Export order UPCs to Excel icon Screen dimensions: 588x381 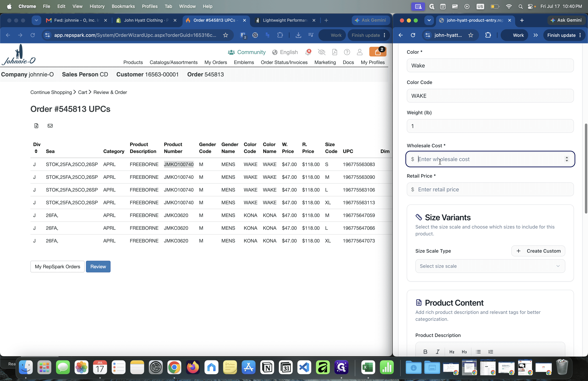(x=36, y=126)
